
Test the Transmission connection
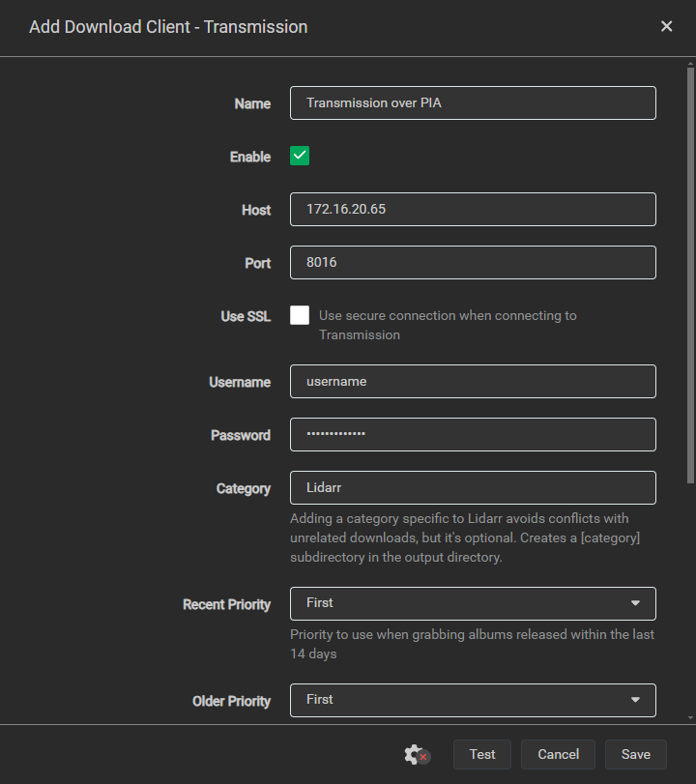[481, 754]
